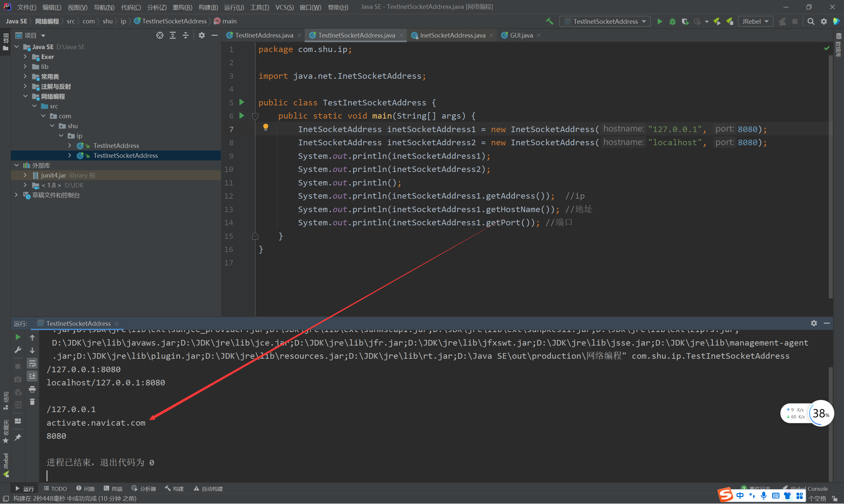Expand all nodes in project panel

click(173, 35)
